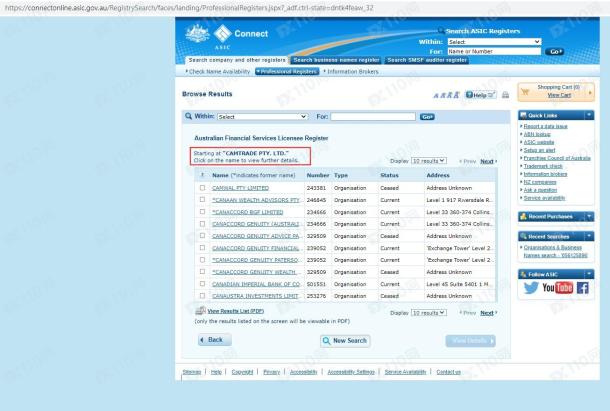Screen dimensions: 610x411
Task: Click the Follow ASIC panel icon
Action: (523, 274)
